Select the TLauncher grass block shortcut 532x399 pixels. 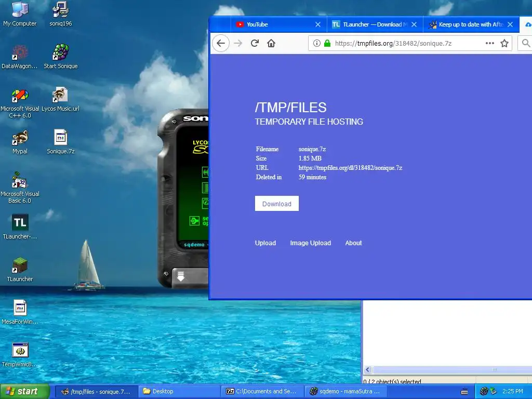pos(20,270)
